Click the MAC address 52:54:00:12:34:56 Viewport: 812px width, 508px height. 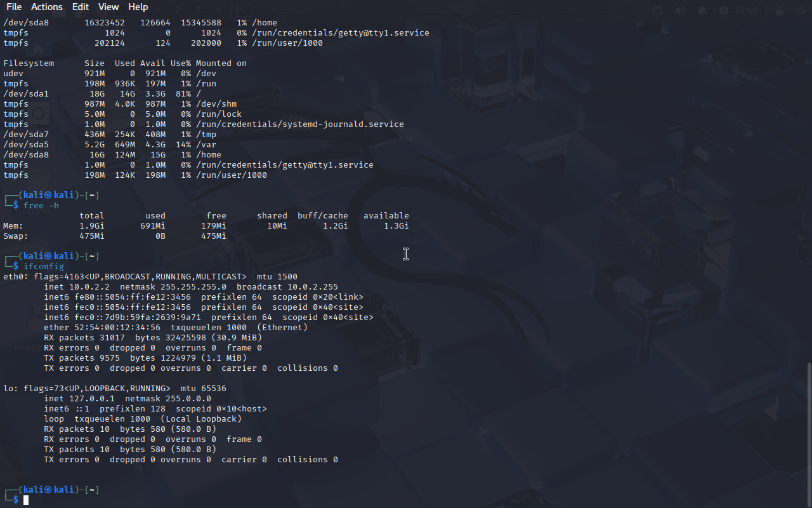click(117, 328)
